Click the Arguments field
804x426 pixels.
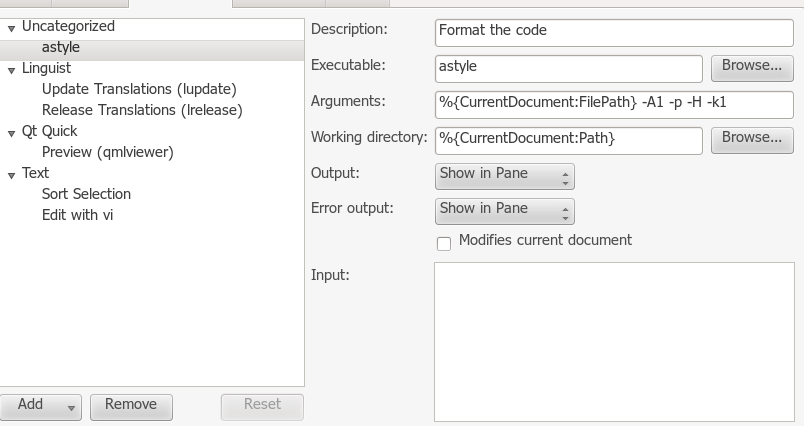pyautogui.click(x=614, y=105)
